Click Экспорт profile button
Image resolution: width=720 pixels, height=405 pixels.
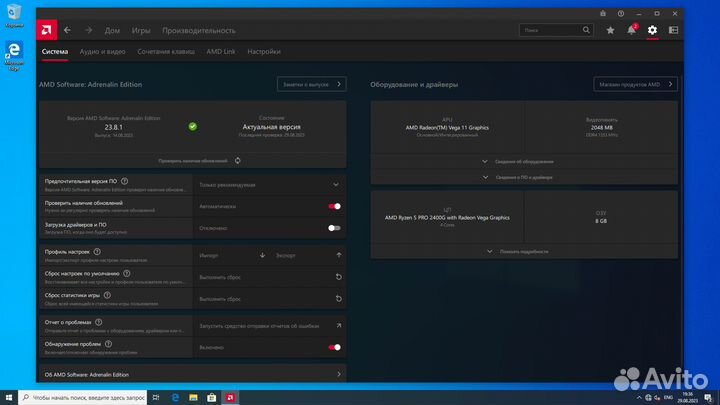[x=309, y=255]
